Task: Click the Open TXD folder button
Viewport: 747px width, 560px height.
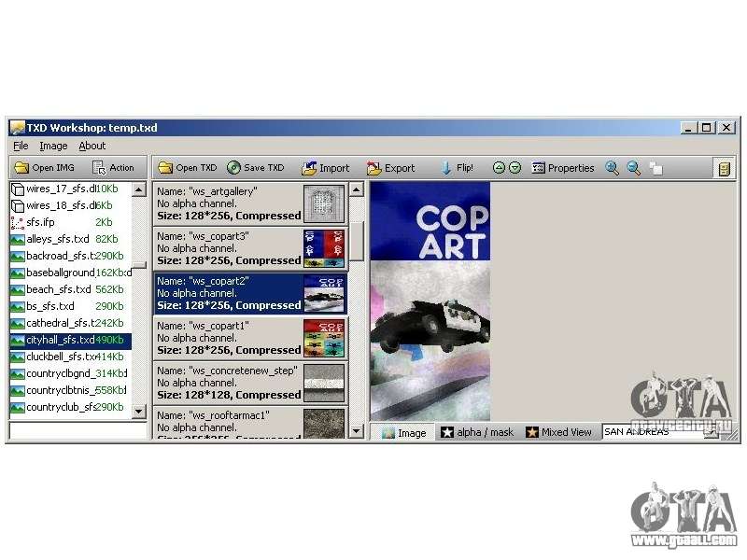Action: (187, 168)
